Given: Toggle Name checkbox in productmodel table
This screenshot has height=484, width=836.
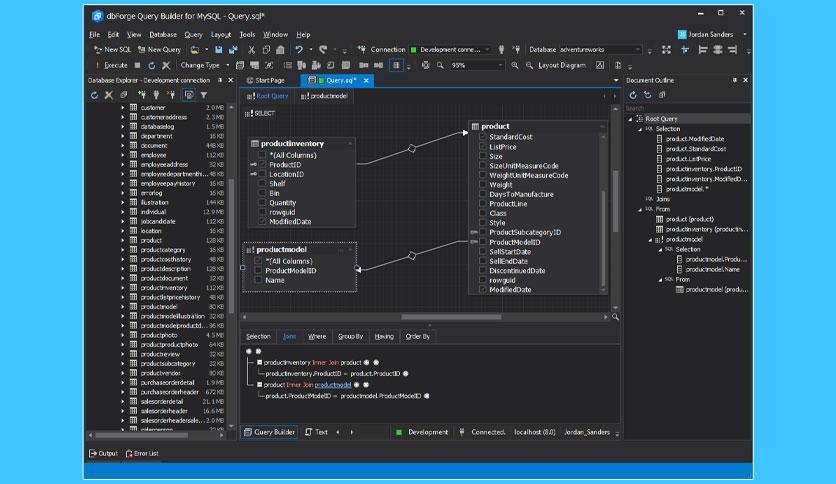Looking at the screenshot, I should (258, 280).
